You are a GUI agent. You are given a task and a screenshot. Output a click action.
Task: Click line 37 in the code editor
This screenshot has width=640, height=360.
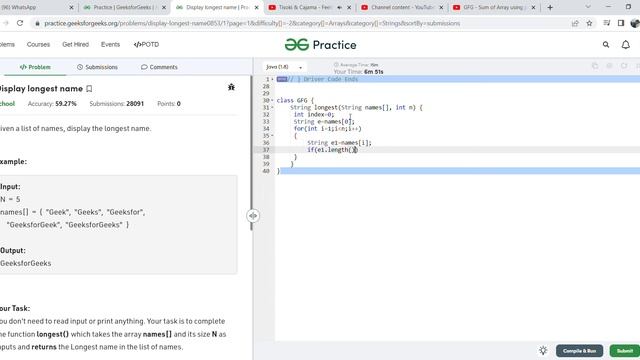(x=457, y=150)
